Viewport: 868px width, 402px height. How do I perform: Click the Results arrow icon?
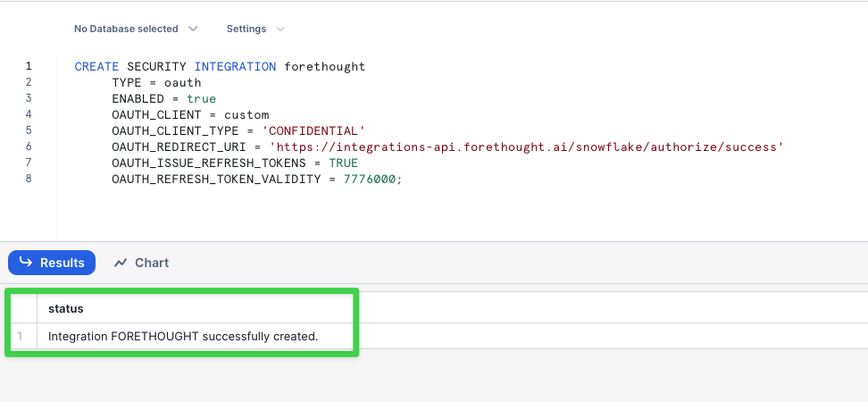pos(26,262)
